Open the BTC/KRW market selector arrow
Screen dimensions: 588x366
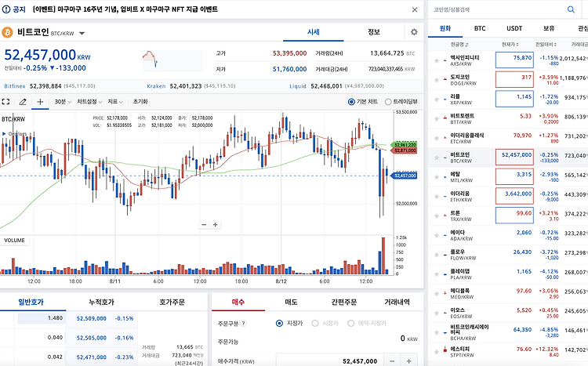coord(82,34)
